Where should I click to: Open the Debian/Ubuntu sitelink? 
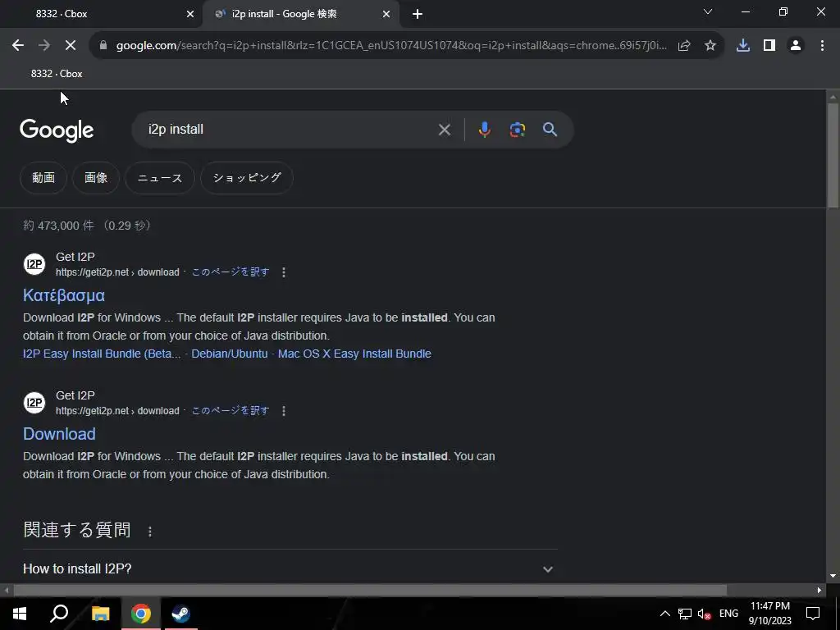[230, 354]
